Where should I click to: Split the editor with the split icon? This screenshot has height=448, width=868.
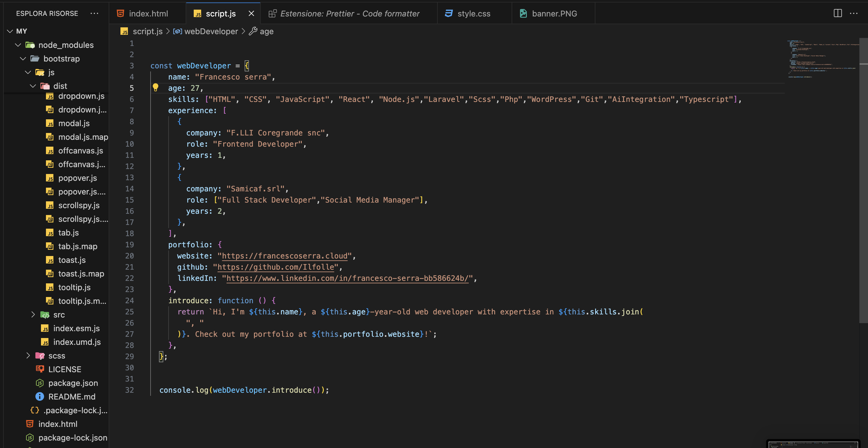pyautogui.click(x=838, y=13)
